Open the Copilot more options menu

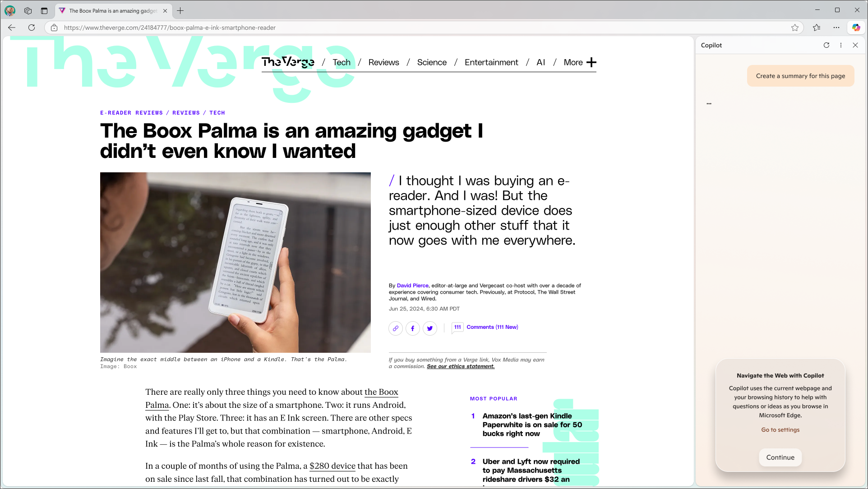840,45
